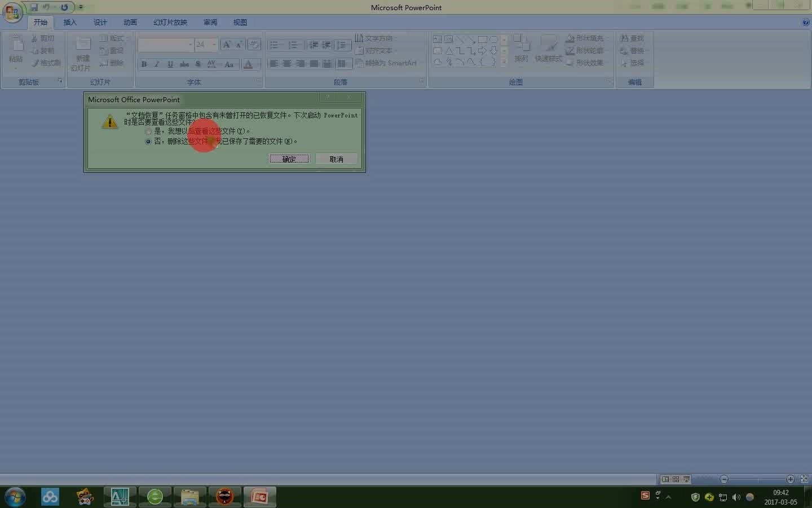The image size is (812, 508).
Task: Click the numbered list icon
Action: coord(293,45)
